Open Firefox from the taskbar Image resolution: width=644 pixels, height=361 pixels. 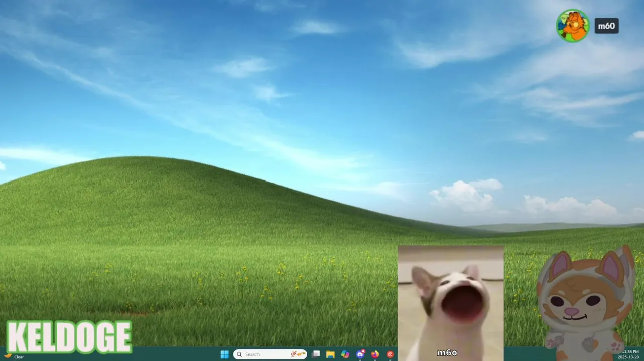[375, 354]
